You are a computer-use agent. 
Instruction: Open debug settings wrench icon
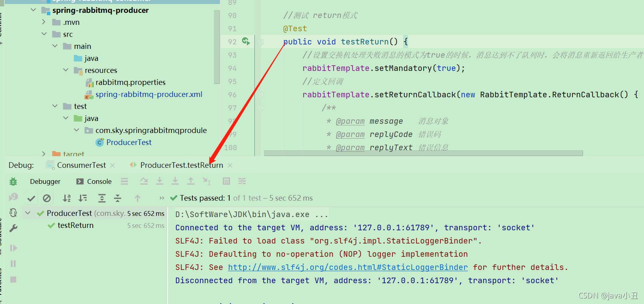13,228
